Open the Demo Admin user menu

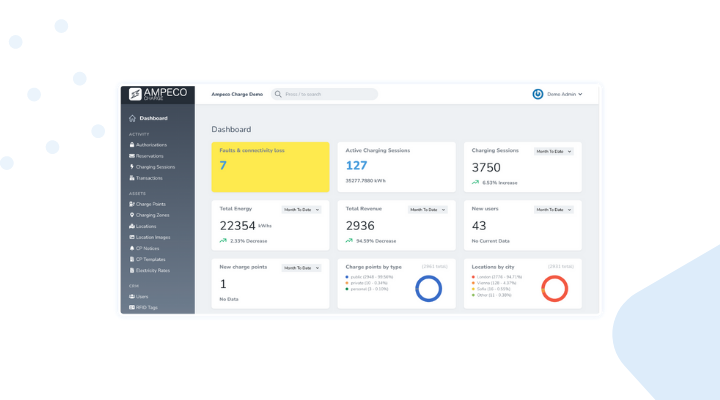(565, 94)
